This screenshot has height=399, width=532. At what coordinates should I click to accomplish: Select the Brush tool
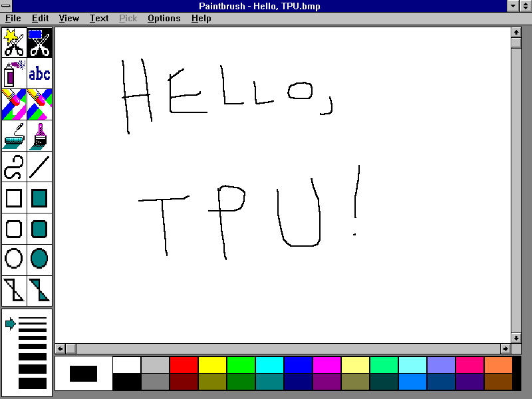pos(39,136)
